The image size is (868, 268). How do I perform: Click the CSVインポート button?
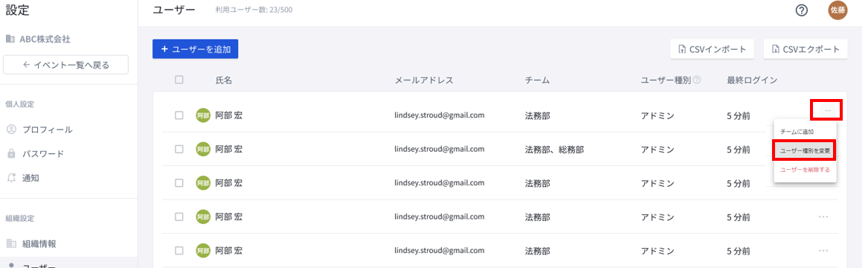(712, 48)
